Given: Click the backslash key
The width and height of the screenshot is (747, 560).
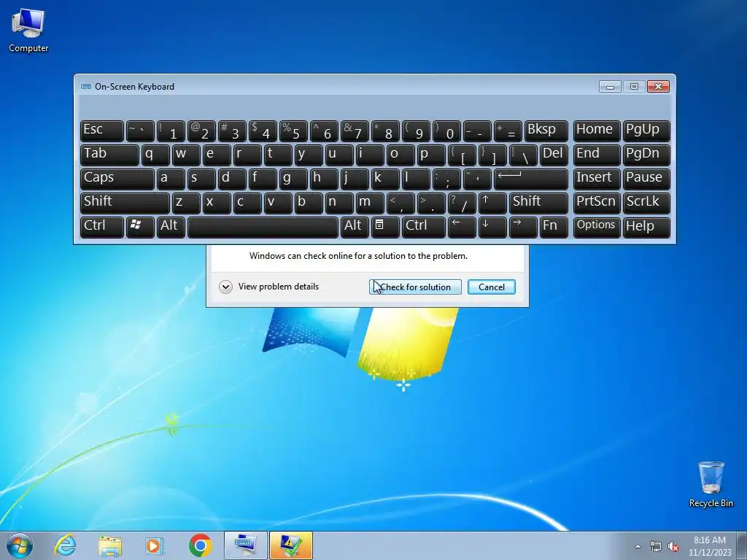Looking at the screenshot, I should click(x=522, y=155).
